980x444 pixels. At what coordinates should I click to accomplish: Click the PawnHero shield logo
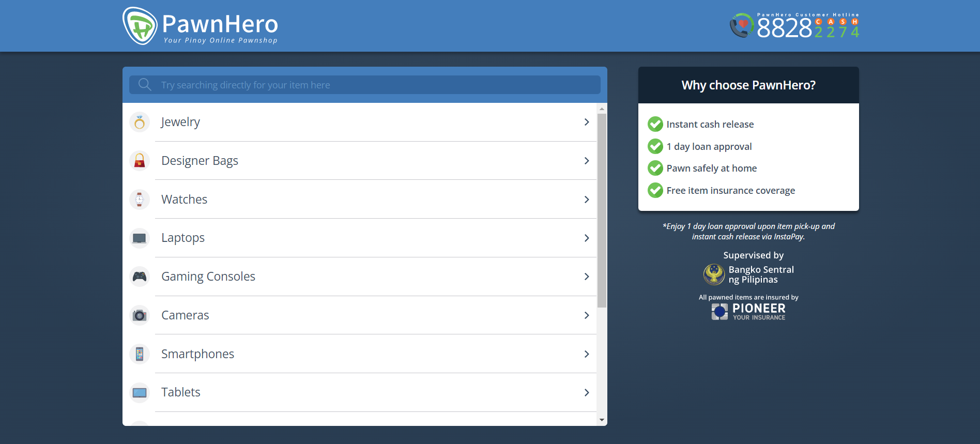(140, 26)
